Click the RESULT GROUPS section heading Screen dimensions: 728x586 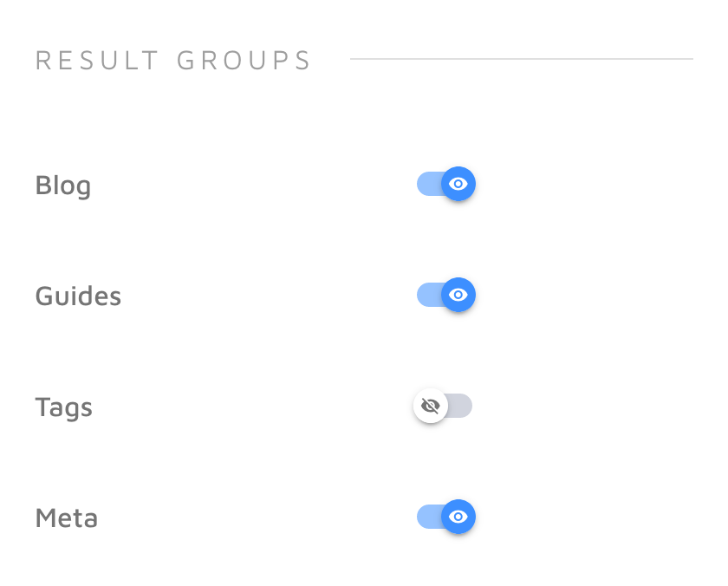click(x=172, y=60)
